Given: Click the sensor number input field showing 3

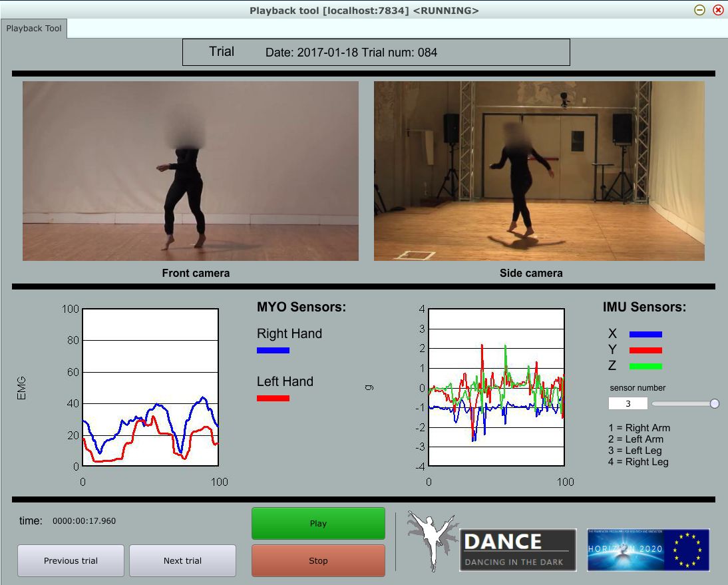Looking at the screenshot, I should point(628,403).
